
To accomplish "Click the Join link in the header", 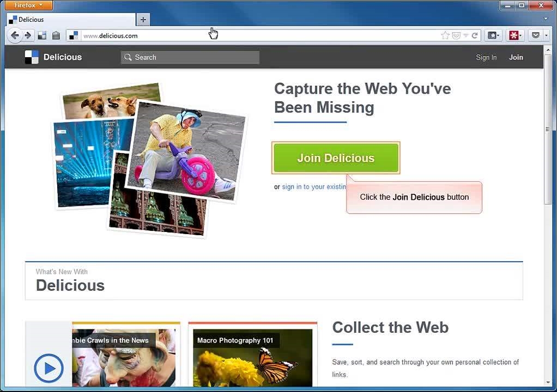I will 516,57.
